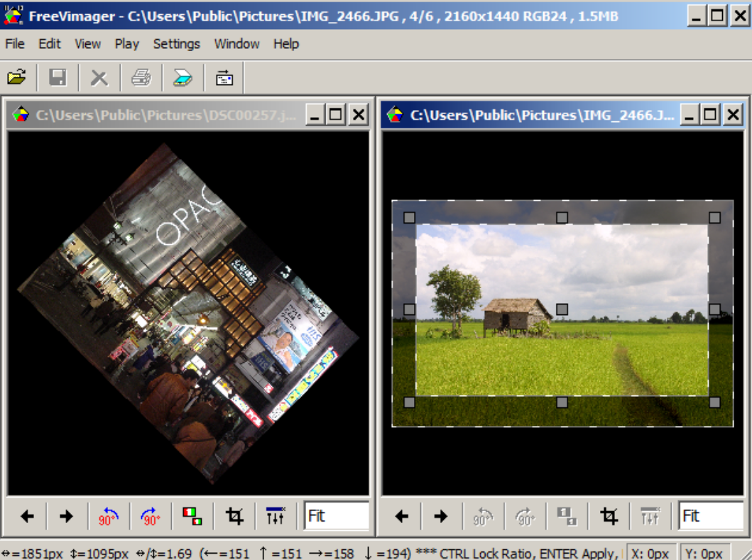The image size is (752, 560).
Task: Open the levels adjustment icon under DSC00257
Action: click(276, 517)
